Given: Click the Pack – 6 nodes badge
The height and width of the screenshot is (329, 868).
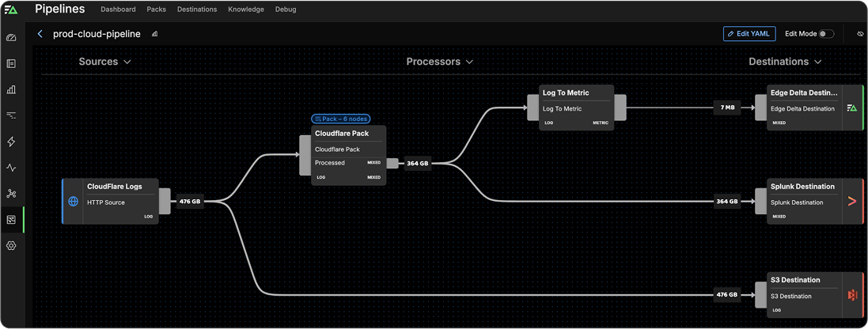Looking at the screenshot, I should (340, 119).
